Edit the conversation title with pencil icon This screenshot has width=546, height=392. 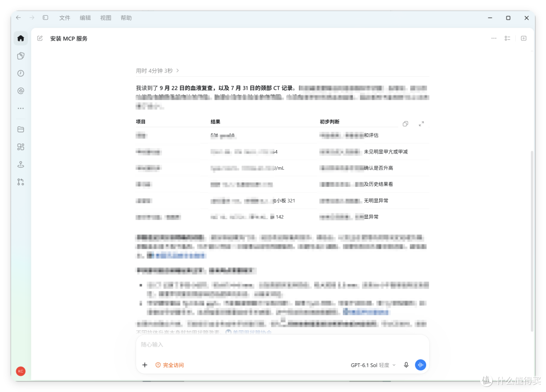[40, 38]
